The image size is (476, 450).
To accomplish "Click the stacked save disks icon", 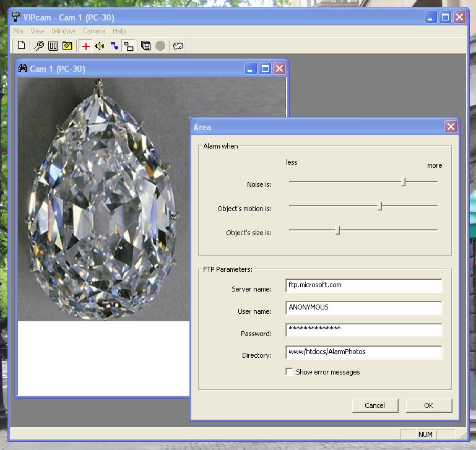I will 146,46.
